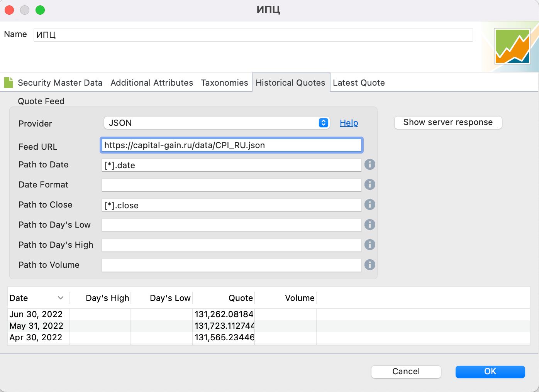The width and height of the screenshot is (539, 392).
Task: Click the info icon beside Path to Date
Action: 370,165
